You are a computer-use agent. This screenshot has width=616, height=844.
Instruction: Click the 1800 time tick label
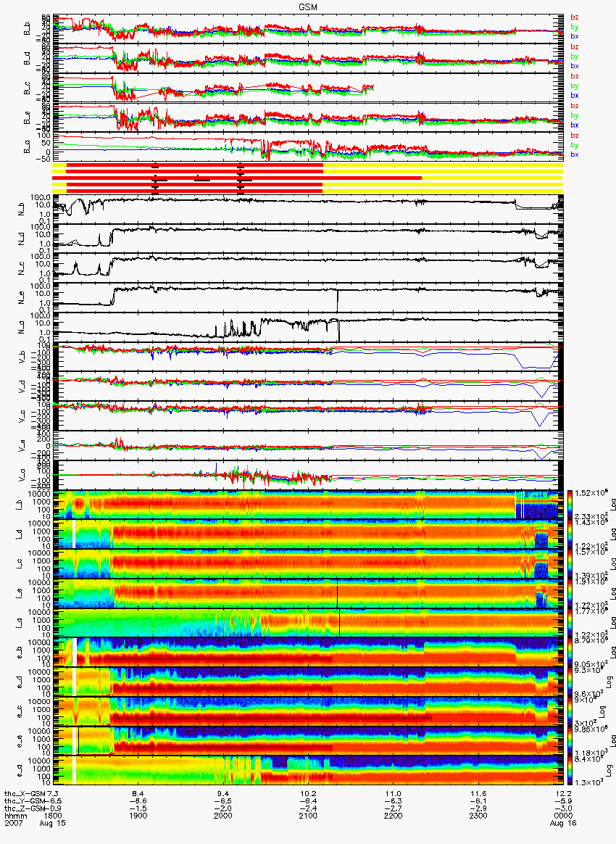click(x=53, y=816)
